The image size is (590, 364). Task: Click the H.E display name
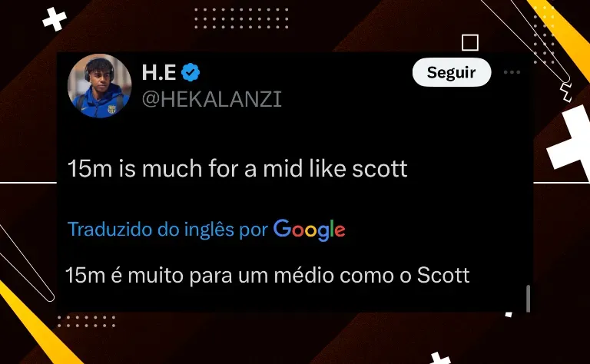click(x=159, y=72)
